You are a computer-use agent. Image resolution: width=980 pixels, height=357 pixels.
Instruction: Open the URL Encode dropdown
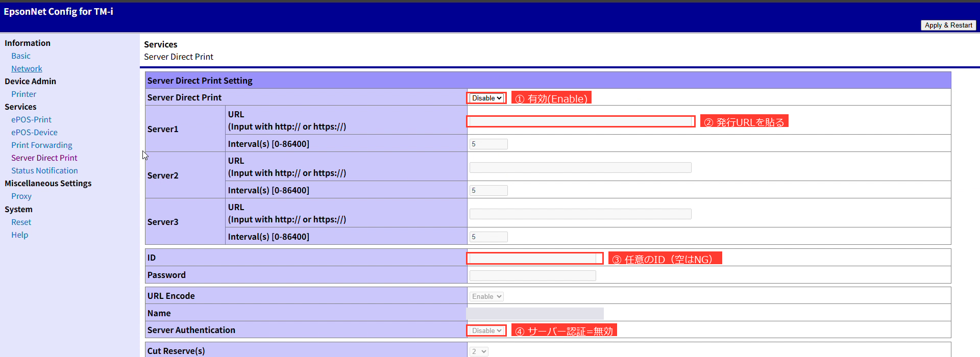(486, 296)
